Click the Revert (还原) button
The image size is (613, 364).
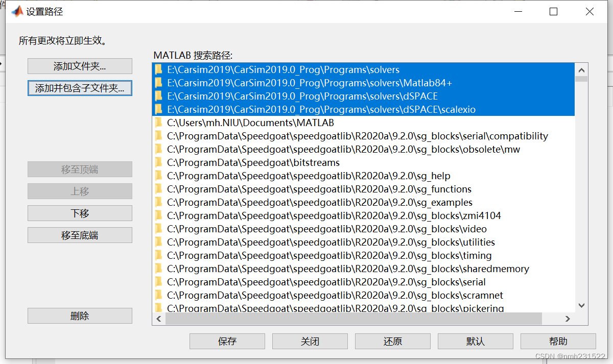point(393,342)
